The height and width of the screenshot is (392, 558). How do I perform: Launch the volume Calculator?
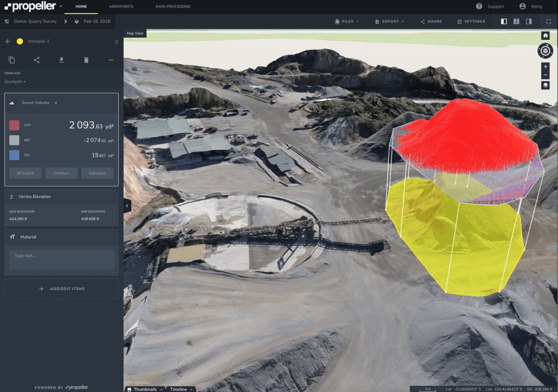pos(97,173)
